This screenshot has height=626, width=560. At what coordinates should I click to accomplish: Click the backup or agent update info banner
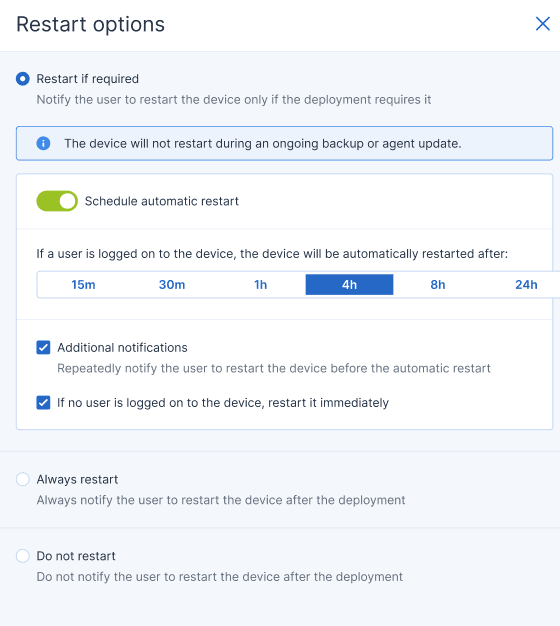pos(284,143)
